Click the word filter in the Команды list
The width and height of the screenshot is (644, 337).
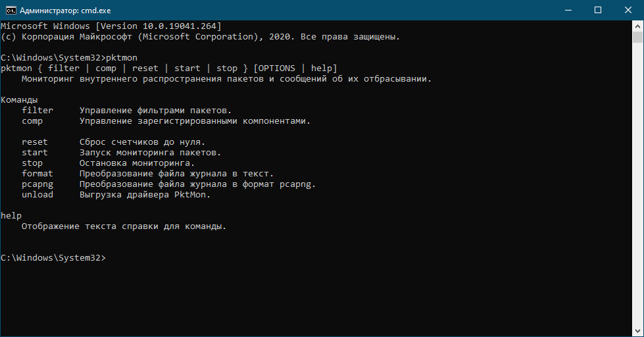(x=37, y=110)
